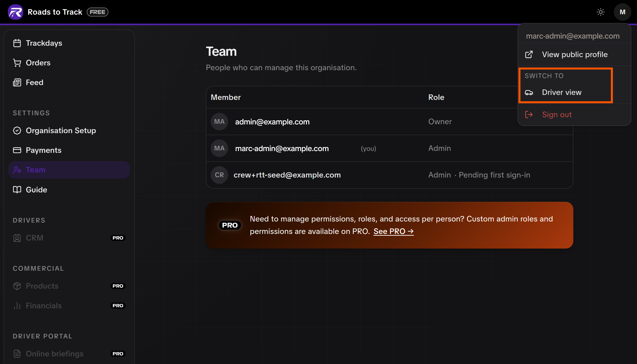The width and height of the screenshot is (637, 364).
Task: Open the Financials sidebar entry
Action: [x=69, y=306]
